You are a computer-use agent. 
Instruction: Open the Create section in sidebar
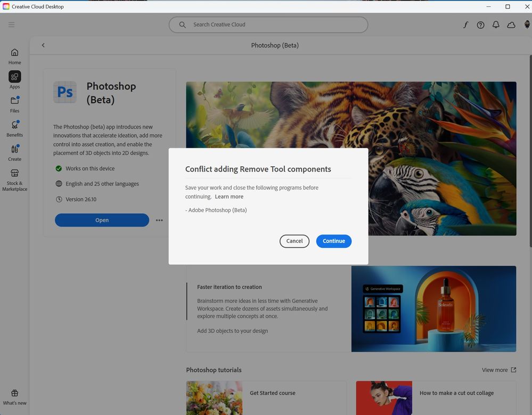[x=14, y=153]
